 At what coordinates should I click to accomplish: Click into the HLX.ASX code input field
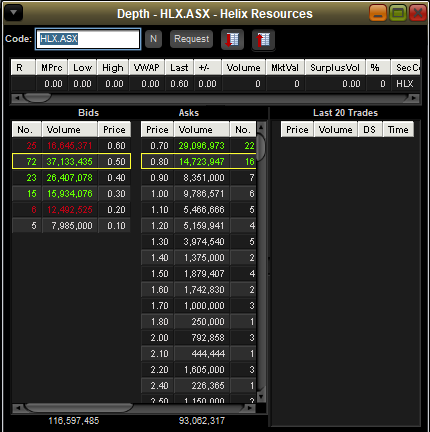[88, 39]
